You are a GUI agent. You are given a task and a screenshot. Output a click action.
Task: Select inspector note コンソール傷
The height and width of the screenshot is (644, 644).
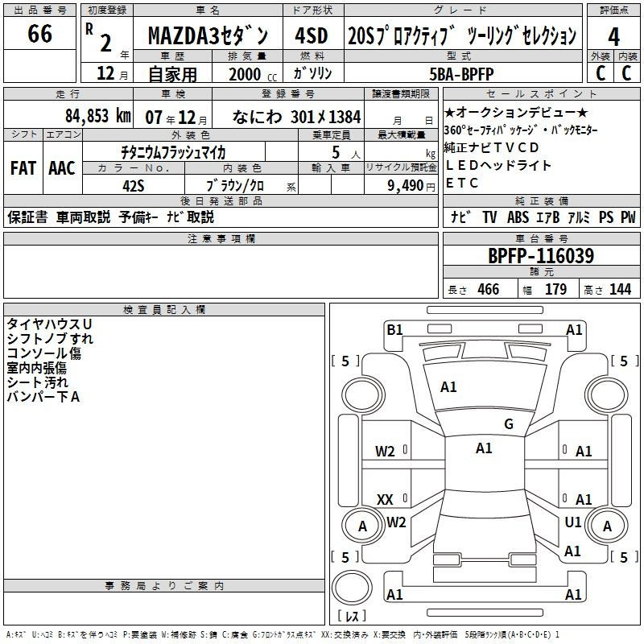coord(44,353)
